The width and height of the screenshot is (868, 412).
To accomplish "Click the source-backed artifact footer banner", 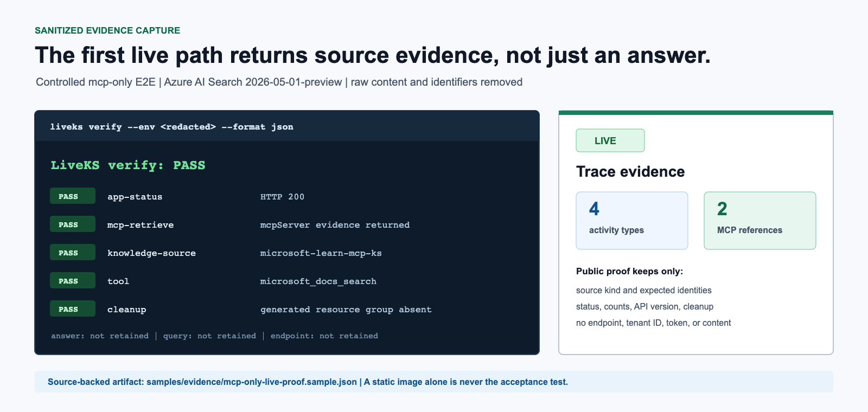I will 434,382.
